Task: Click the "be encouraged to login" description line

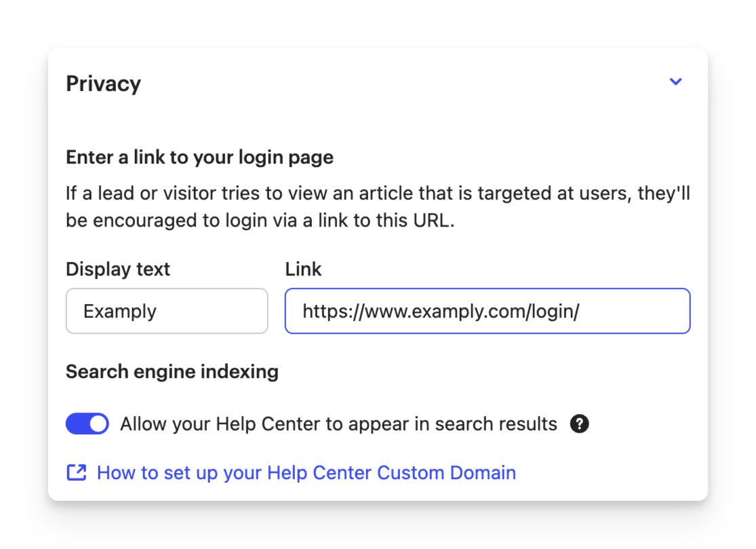Action: pyautogui.click(x=260, y=221)
